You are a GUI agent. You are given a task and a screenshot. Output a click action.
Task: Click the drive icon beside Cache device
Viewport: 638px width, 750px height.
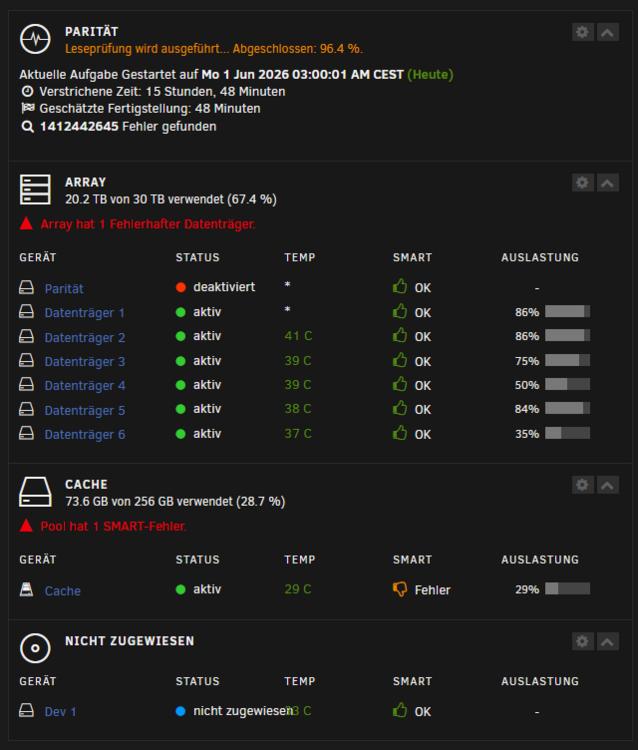pyautogui.click(x=26, y=590)
